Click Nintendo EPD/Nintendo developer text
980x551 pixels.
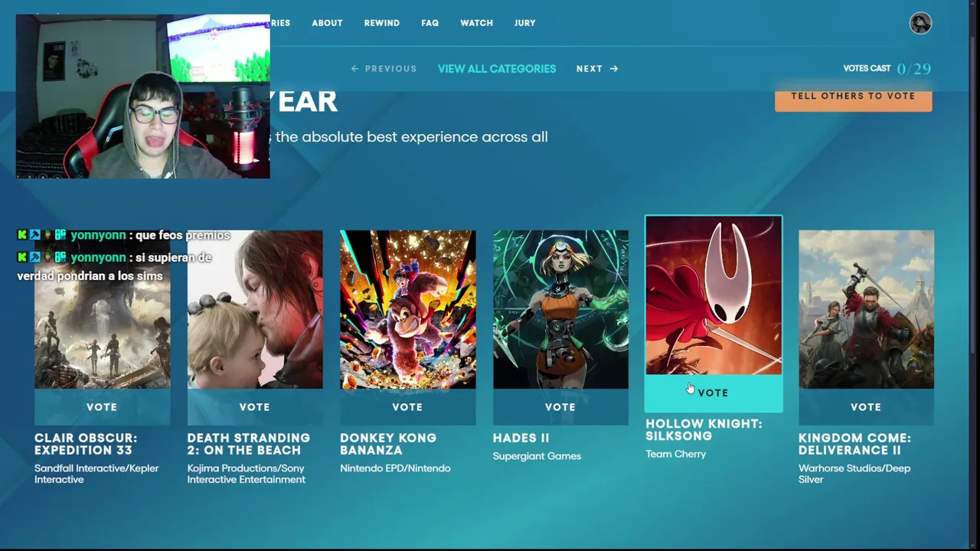[x=395, y=468]
